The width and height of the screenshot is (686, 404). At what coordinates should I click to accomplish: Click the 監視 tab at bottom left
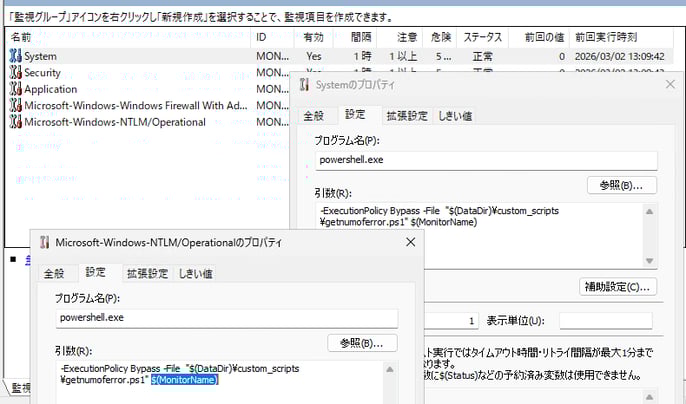click(x=19, y=388)
